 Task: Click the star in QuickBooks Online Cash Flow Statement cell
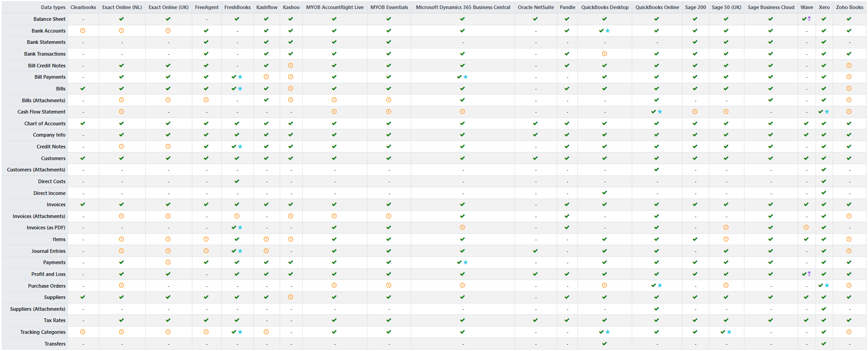tap(660, 112)
